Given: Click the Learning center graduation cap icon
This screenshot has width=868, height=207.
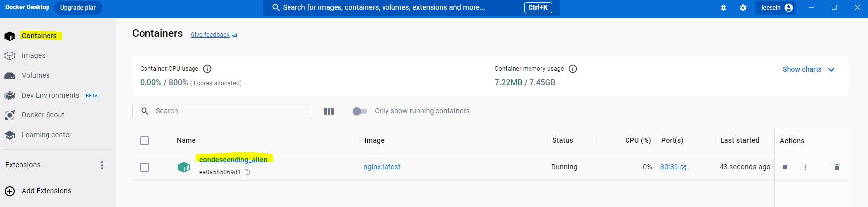Looking at the screenshot, I should 10,135.
